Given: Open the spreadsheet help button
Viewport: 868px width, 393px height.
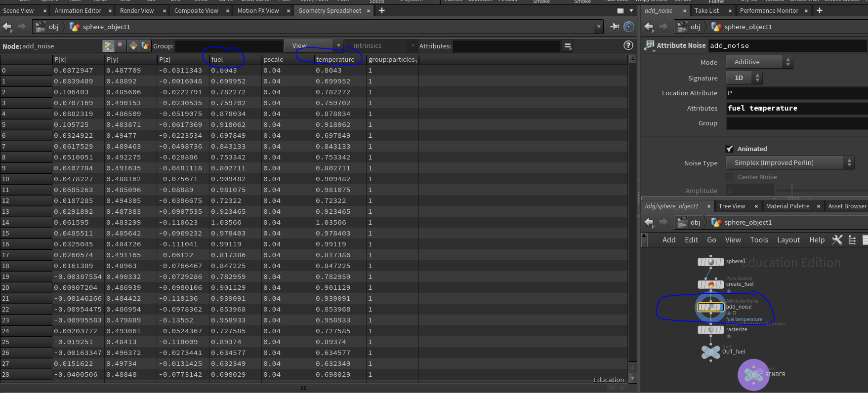Looking at the screenshot, I should pos(628,45).
